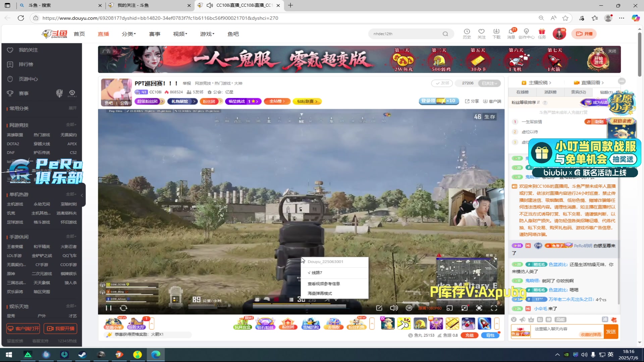Reload the stream with the refresh icon
The width and height of the screenshot is (644, 362).
[x=123, y=308]
